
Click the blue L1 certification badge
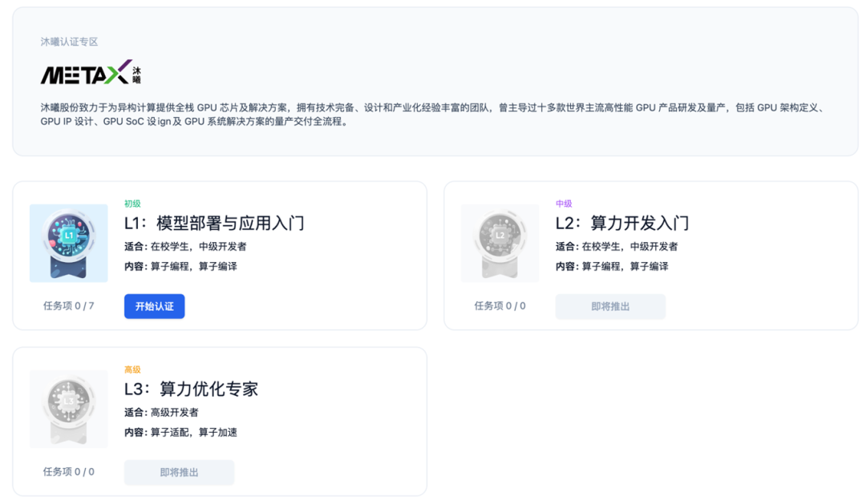69,243
